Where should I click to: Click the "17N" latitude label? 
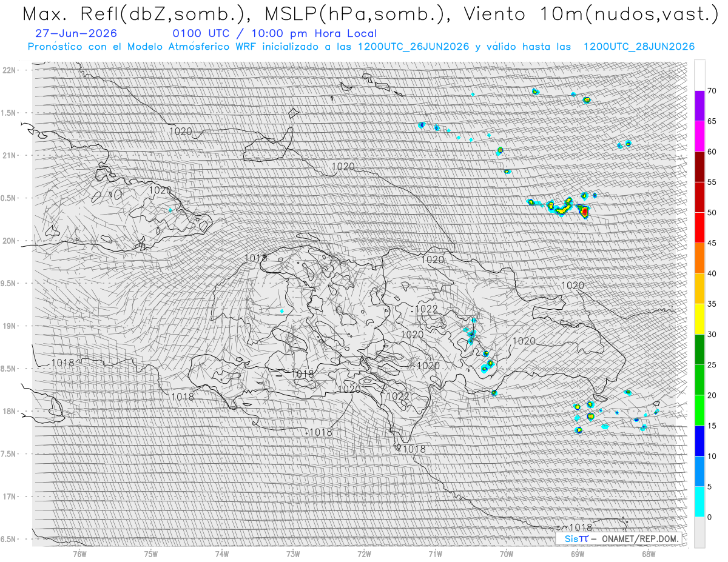point(10,497)
